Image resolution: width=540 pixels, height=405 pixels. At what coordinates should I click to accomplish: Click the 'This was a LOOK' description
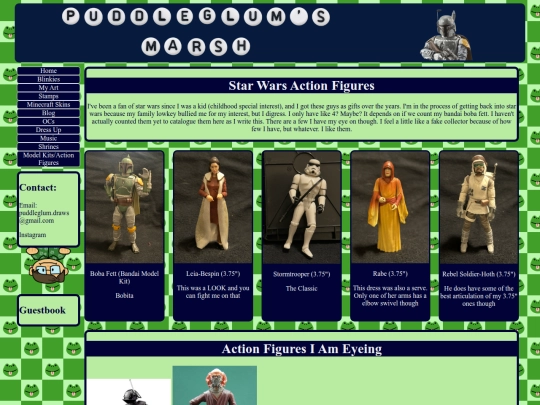click(213, 292)
